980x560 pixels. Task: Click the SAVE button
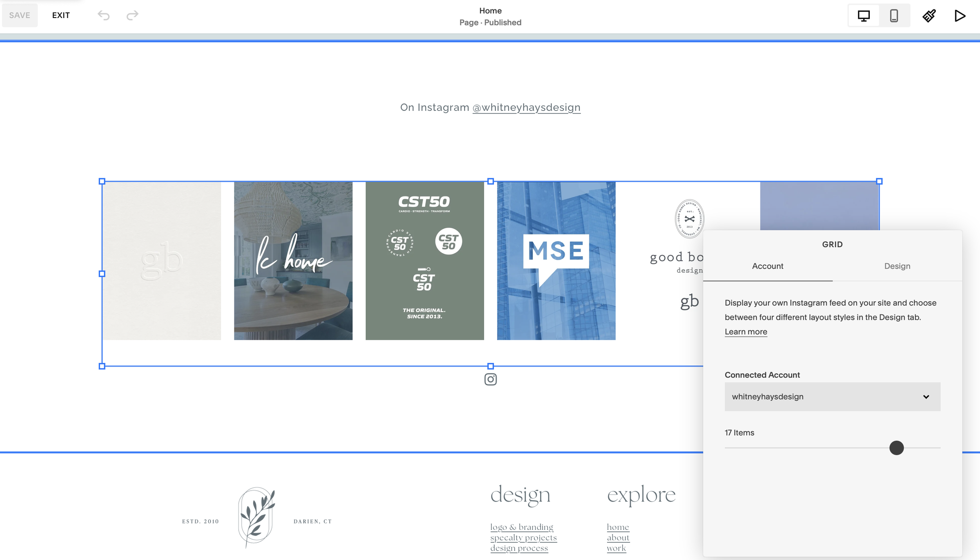20,15
